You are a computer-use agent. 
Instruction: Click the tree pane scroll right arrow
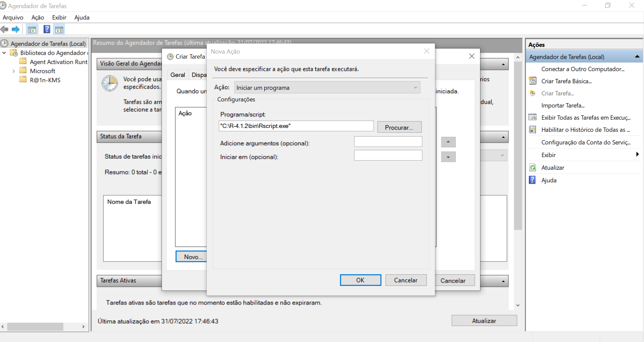[83, 327]
